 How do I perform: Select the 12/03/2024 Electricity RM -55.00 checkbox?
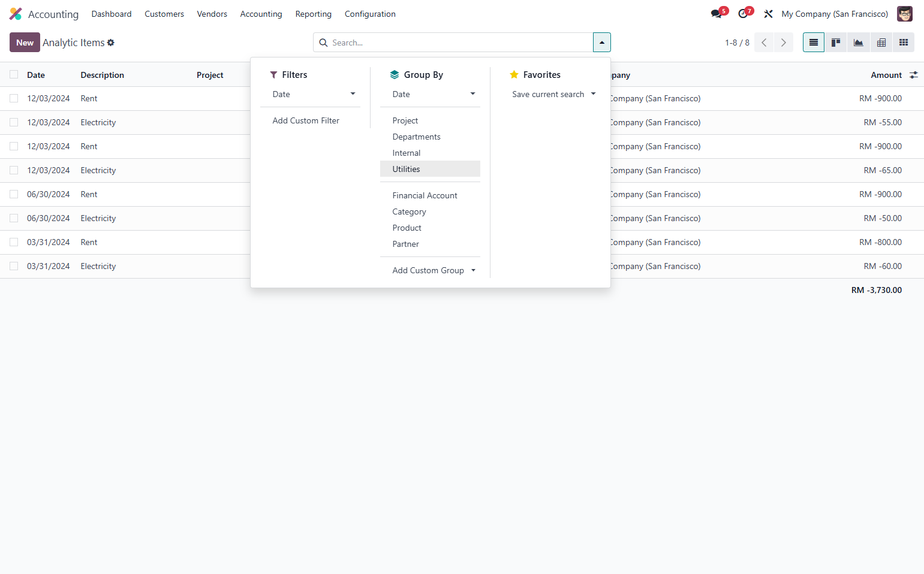(x=14, y=122)
